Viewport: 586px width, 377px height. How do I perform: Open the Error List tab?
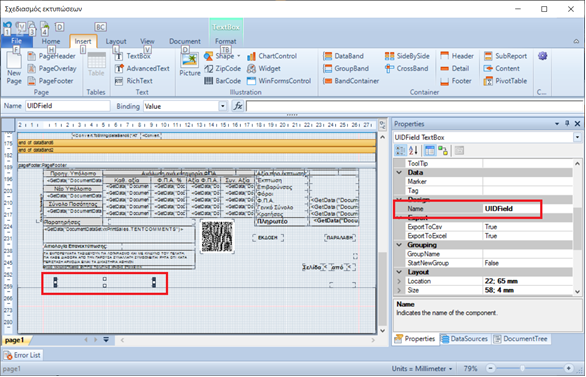22,355
